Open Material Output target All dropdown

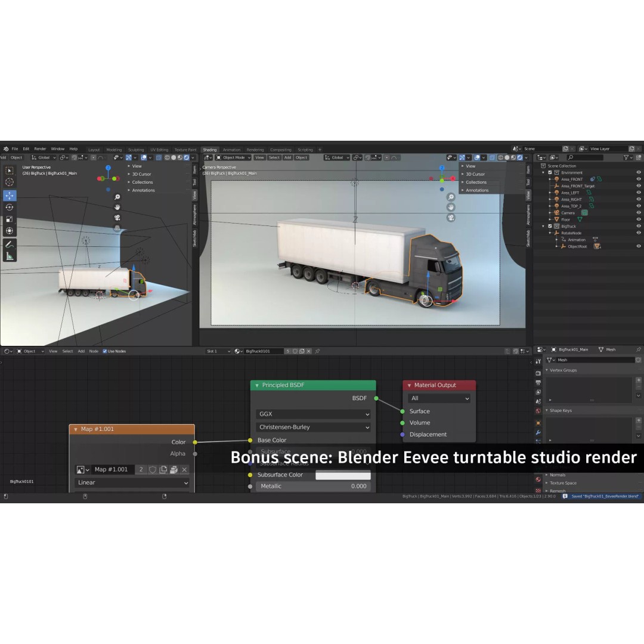click(x=439, y=398)
